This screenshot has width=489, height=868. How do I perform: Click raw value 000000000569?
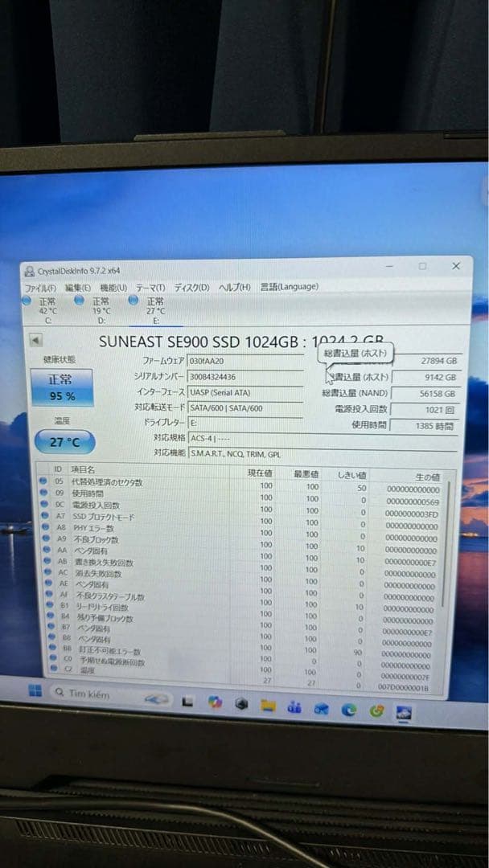[x=412, y=502]
